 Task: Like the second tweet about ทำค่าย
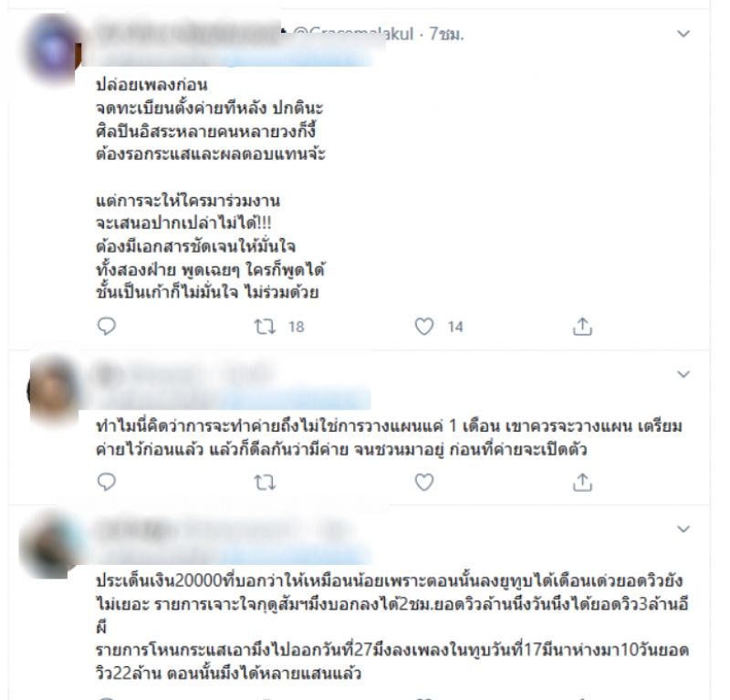[x=423, y=483]
